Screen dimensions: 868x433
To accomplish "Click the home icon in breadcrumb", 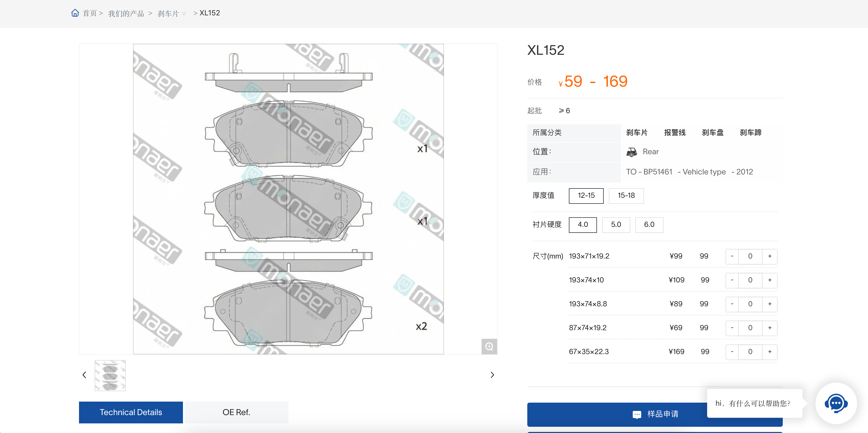I will (75, 13).
